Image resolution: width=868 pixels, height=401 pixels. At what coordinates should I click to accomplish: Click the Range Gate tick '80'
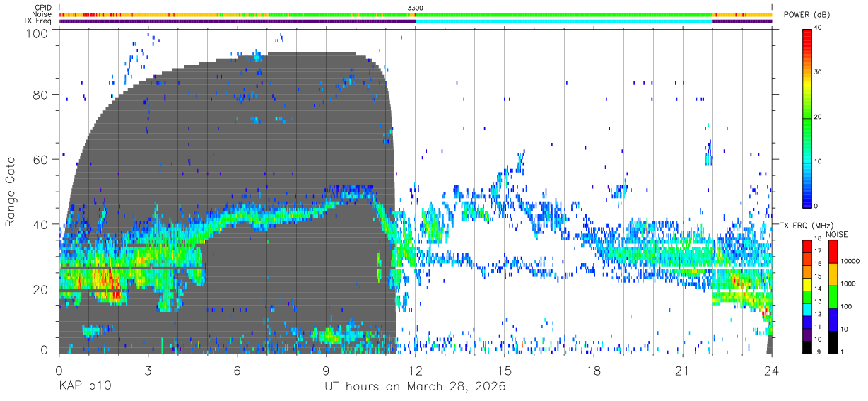pos(42,95)
